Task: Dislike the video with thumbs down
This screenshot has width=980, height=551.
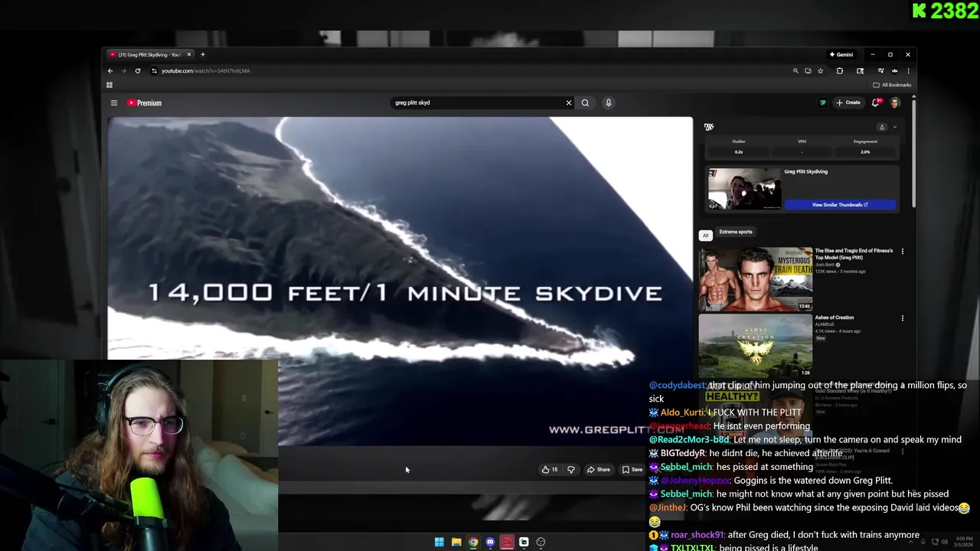Action: pos(570,469)
